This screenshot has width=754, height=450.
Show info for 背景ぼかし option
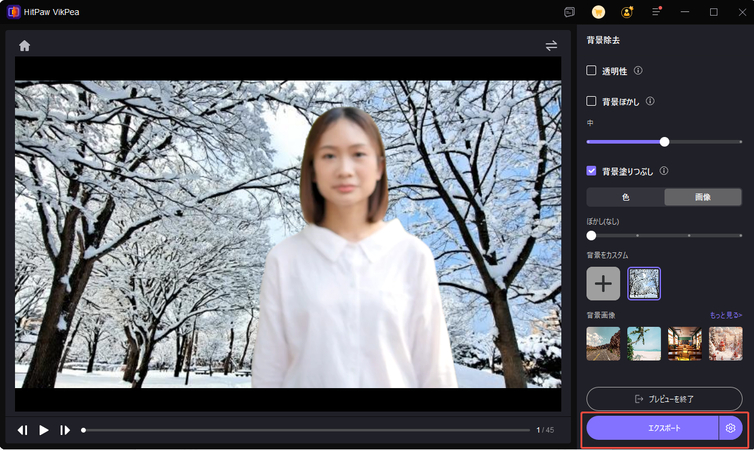pyautogui.click(x=650, y=101)
